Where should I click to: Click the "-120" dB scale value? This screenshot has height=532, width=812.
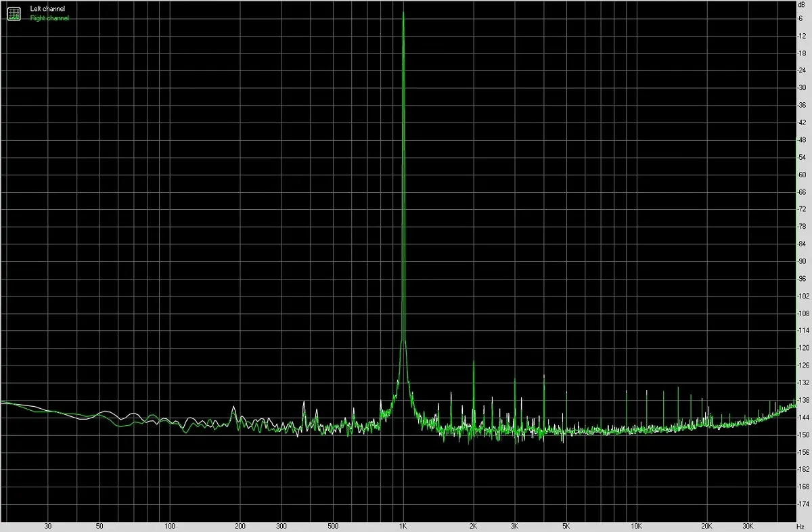coord(804,348)
